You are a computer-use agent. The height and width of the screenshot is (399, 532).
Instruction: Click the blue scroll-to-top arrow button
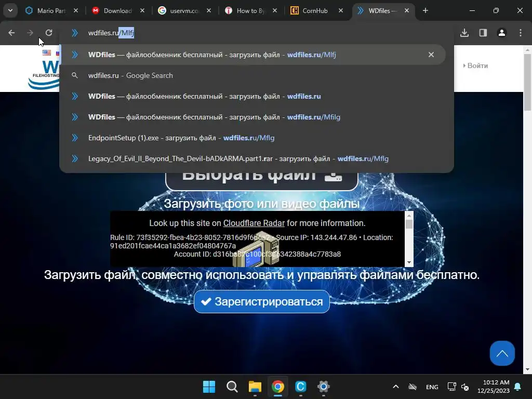click(502, 353)
